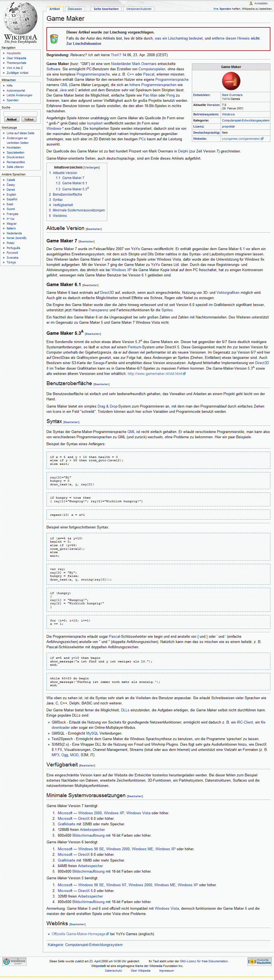
Task: Click the trash bin deletion icon
Action: tap(54, 39)
